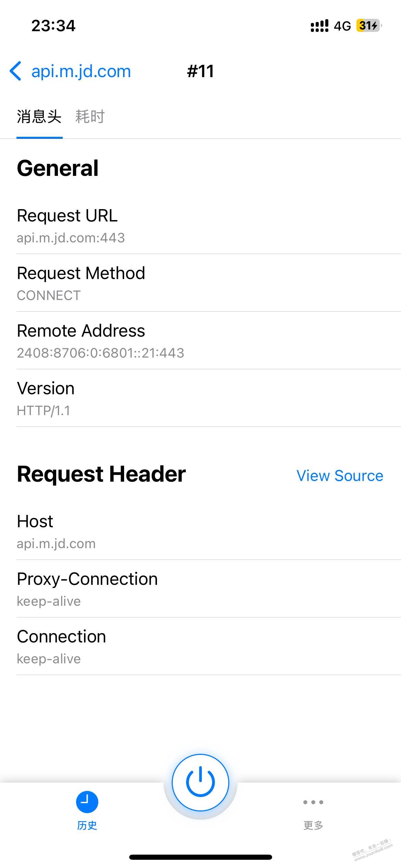The width and height of the screenshot is (401, 868).
Task: Open the 更多 three-dots more icon
Action: tap(313, 802)
